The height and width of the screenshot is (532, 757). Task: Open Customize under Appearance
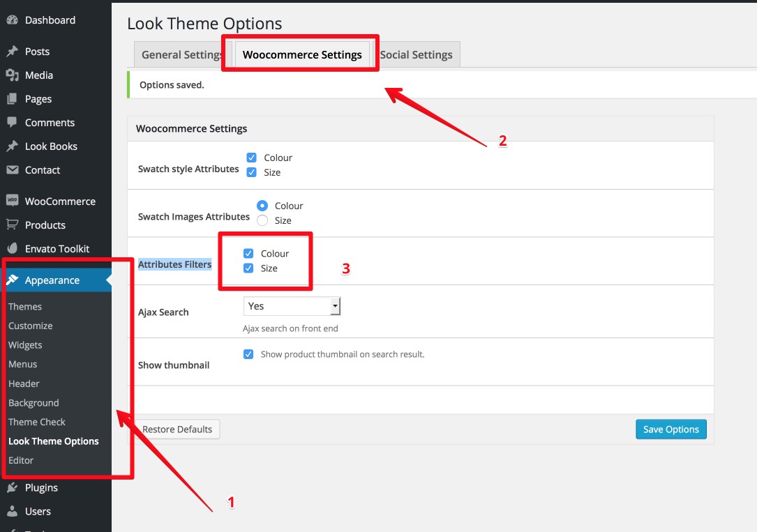[x=31, y=326]
